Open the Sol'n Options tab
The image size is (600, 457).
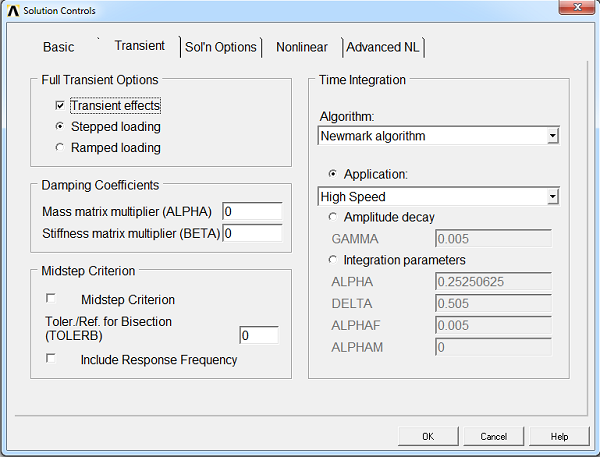tap(221, 47)
